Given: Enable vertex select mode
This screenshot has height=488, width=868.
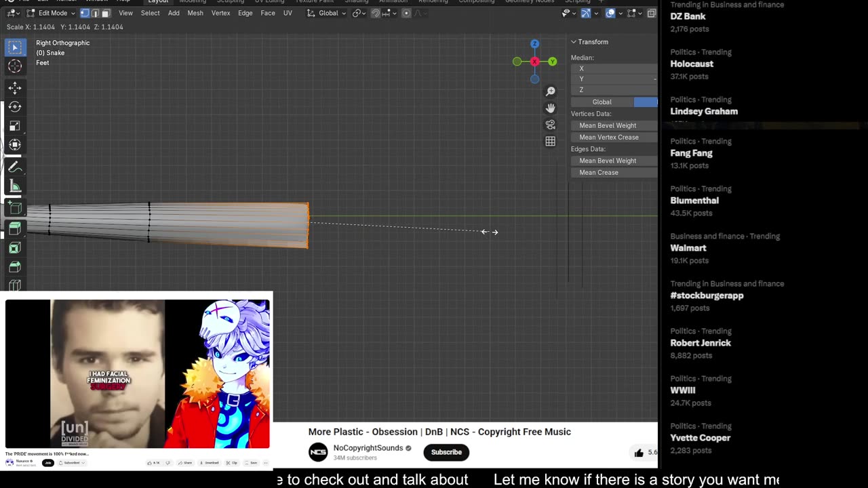Looking at the screenshot, I should (x=85, y=13).
